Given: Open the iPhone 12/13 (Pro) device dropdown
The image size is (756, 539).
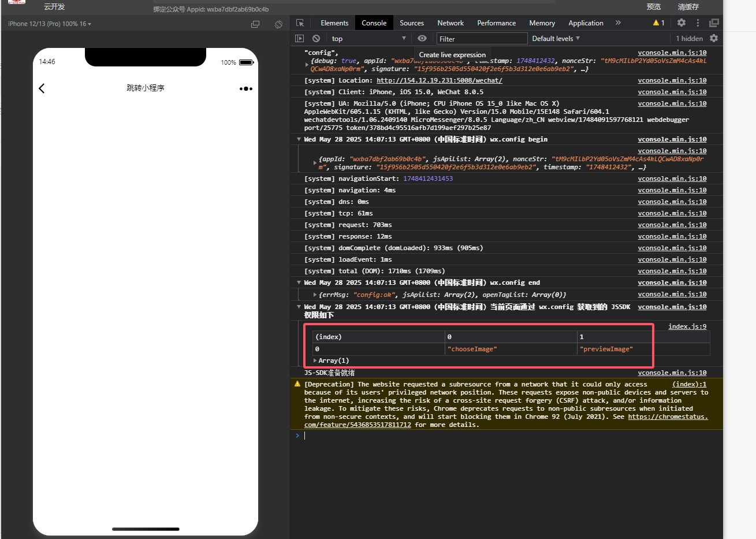Looking at the screenshot, I should pyautogui.click(x=50, y=24).
